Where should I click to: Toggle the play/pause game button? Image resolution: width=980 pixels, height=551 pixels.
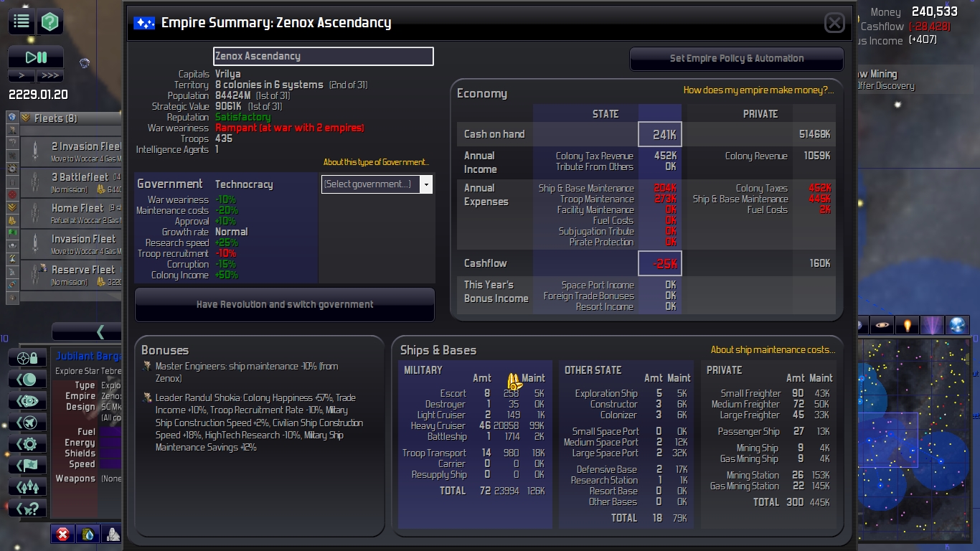click(x=36, y=57)
